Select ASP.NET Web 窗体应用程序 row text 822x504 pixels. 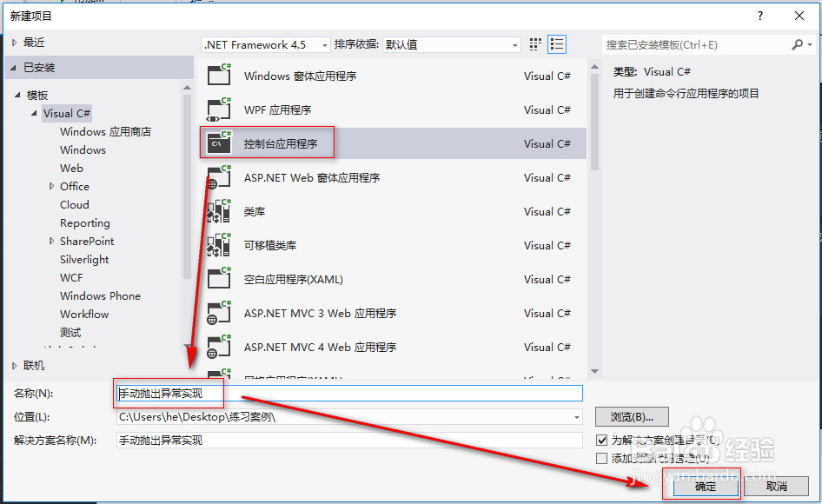point(312,178)
